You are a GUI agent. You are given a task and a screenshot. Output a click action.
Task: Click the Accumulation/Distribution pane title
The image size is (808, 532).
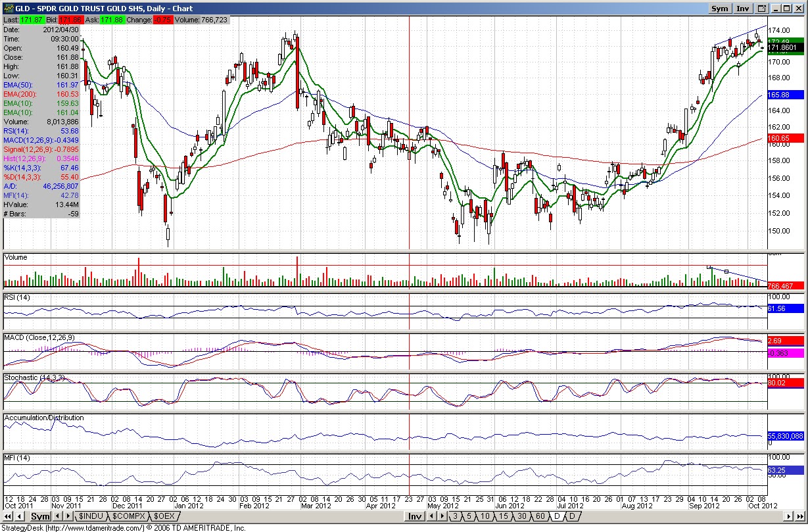tap(44, 418)
